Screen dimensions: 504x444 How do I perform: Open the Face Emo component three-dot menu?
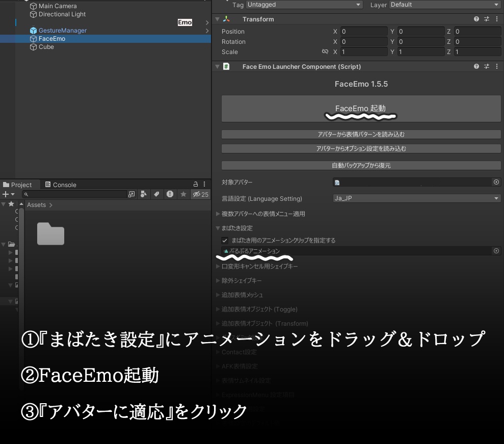pyautogui.click(x=497, y=66)
